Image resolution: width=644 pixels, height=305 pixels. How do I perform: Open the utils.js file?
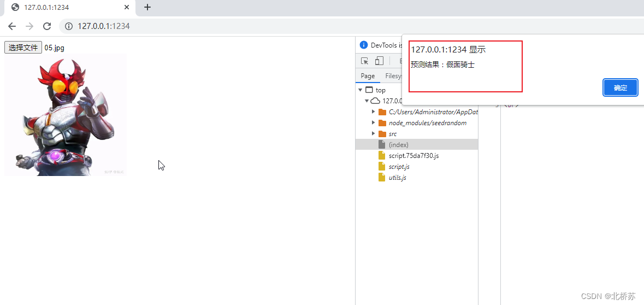point(397,178)
